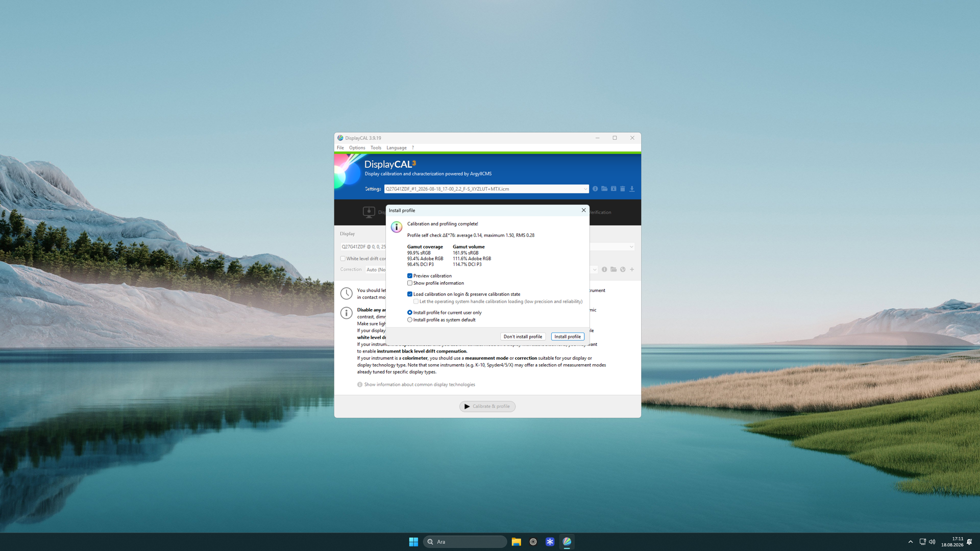
Task: Click the DisplayCAL logo in the title bar
Action: pos(340,138)
